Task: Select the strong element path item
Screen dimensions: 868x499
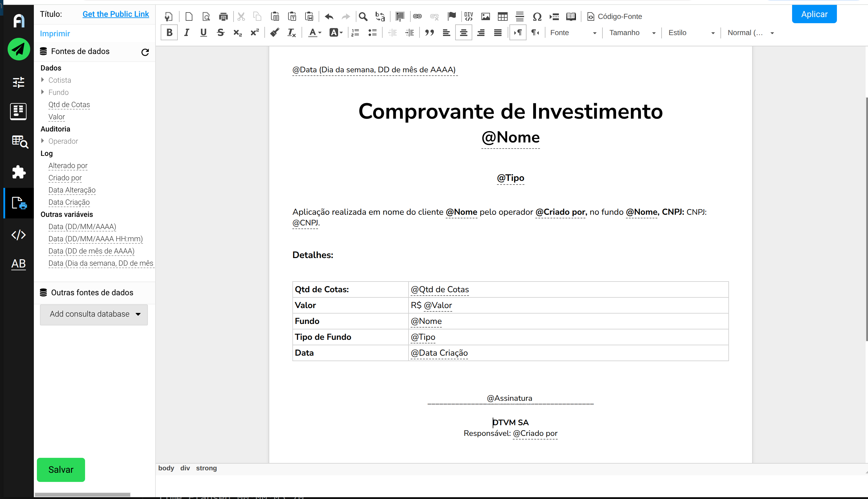Action: coord(206,468)
